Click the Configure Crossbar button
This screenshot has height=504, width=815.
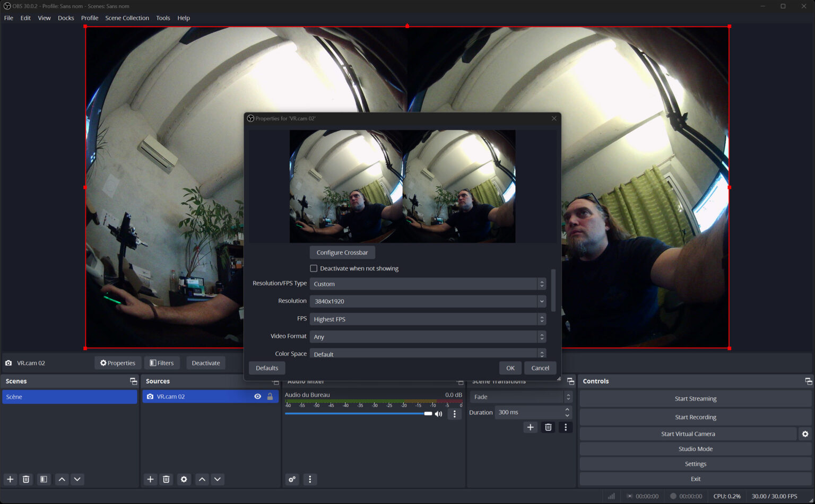[342, 252]
